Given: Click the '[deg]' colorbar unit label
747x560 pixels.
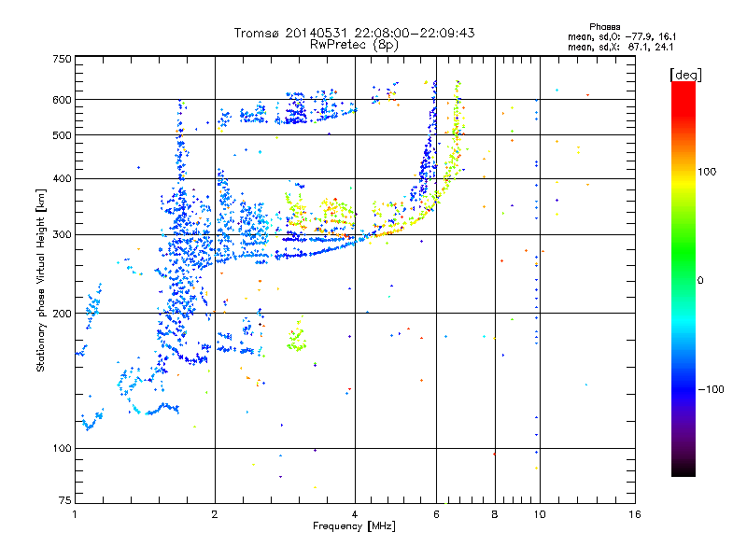Looking at the screenshot, I should [685, 76].
